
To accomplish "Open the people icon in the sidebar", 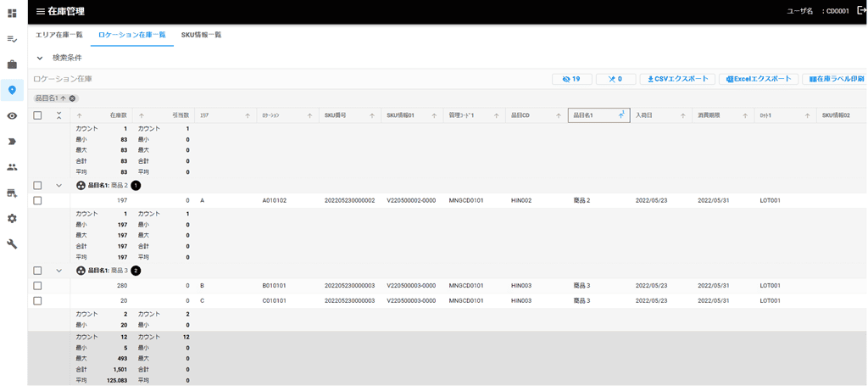I will tap(12, 166).
